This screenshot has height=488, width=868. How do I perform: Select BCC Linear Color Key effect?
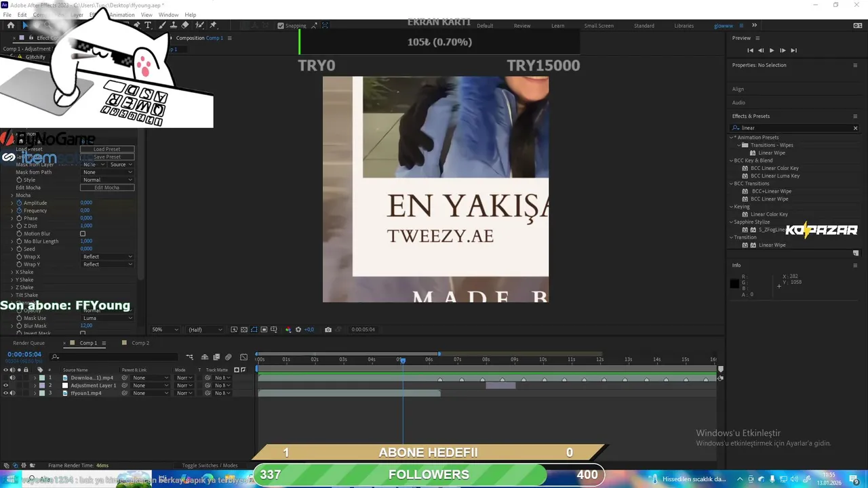(774, 168)
